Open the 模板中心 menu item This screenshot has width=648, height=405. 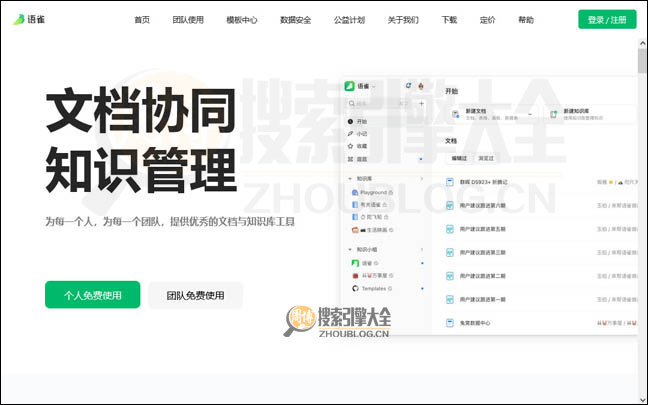click(241, 19)
